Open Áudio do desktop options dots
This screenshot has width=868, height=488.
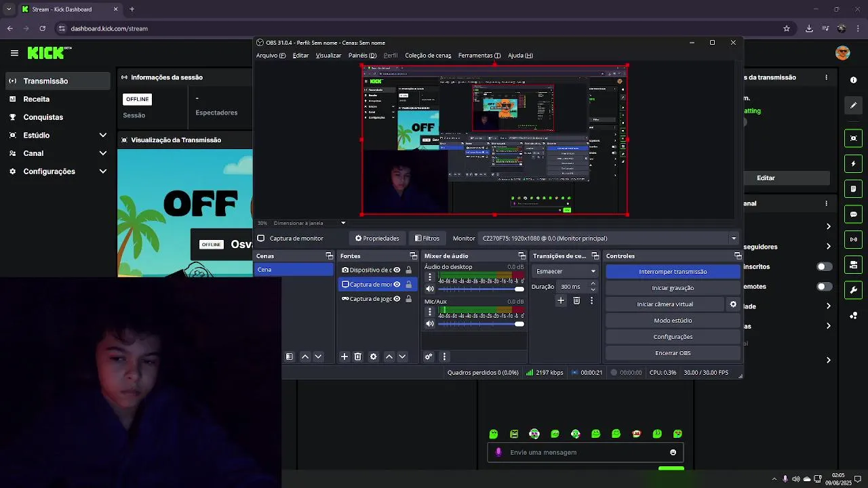(x=429, y=277)
